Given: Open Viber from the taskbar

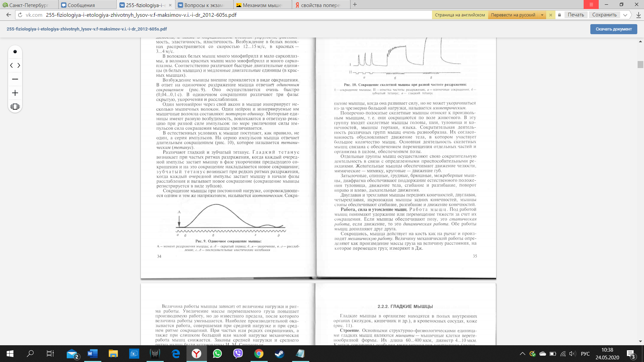Looking at the screenshot, I should pyautogui.click(x=238, y=354).
